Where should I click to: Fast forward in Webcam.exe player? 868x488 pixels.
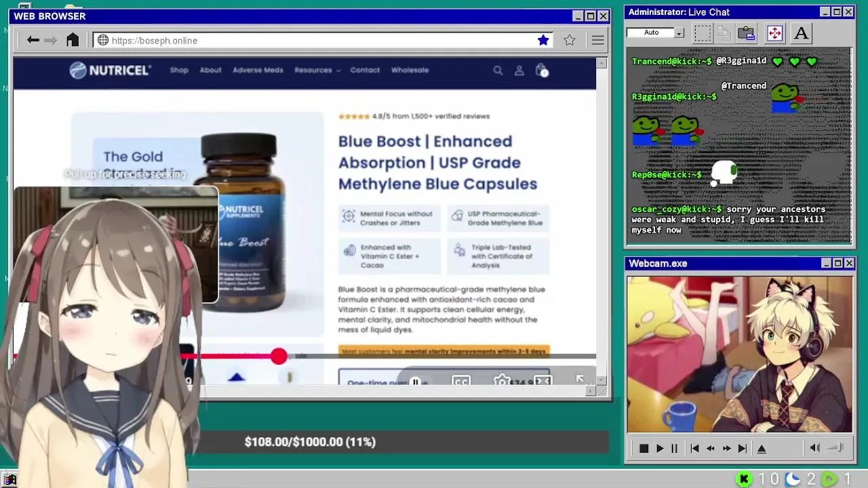726,449
